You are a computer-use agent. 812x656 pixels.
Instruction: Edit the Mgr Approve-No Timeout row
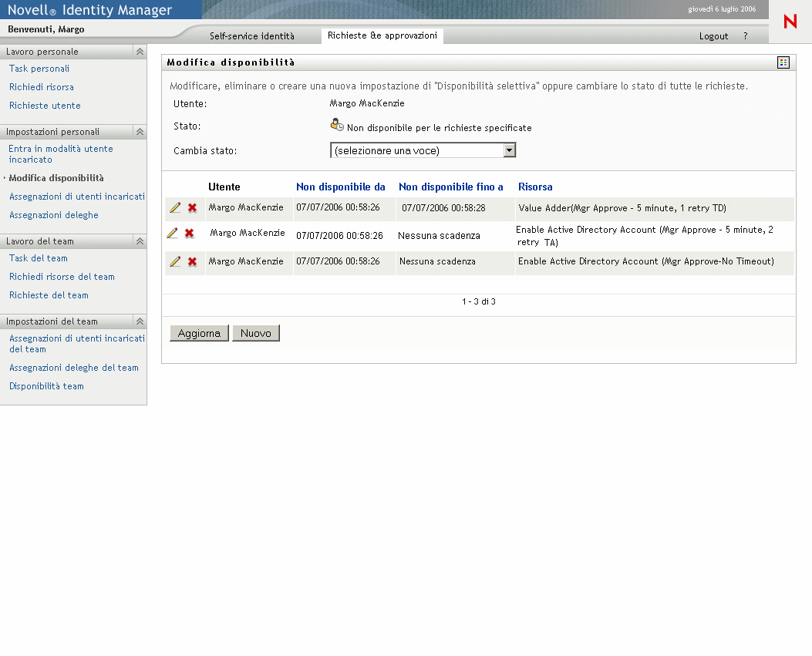point(175,261)
